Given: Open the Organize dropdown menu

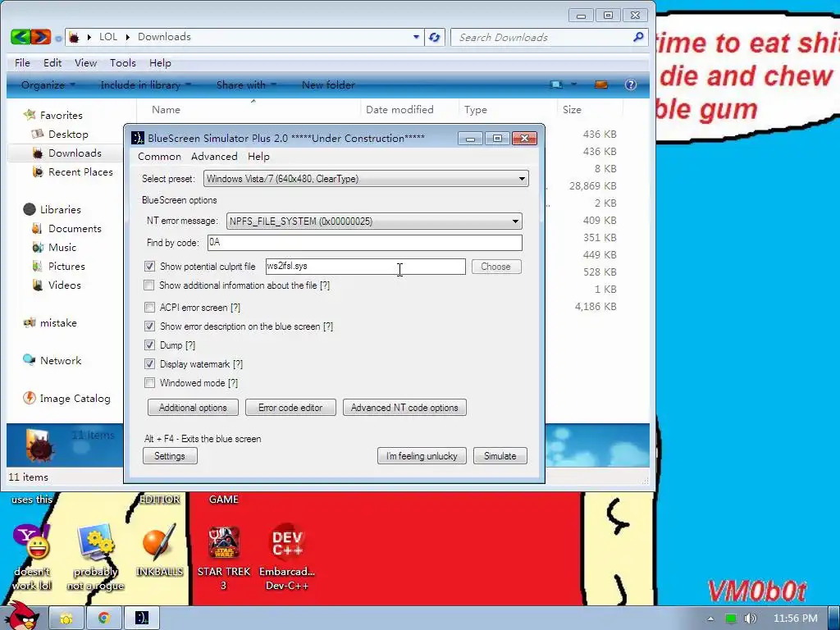Looking at the screenshot, I should (48, 84).
